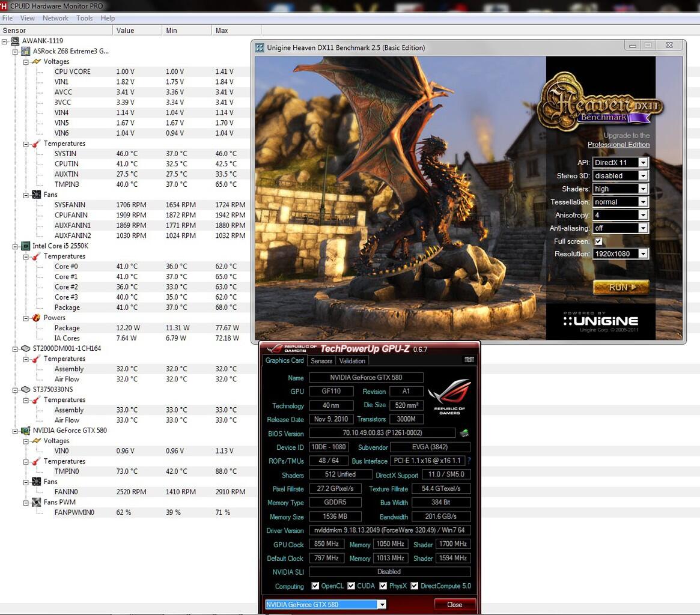Click the Intel Powers flame icon

[x=36, y=318]
